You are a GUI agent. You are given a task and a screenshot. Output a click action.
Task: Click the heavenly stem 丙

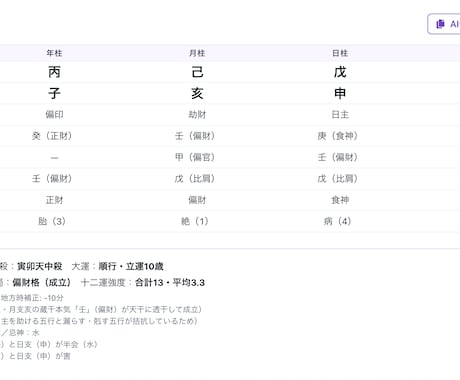click(54, 72)
